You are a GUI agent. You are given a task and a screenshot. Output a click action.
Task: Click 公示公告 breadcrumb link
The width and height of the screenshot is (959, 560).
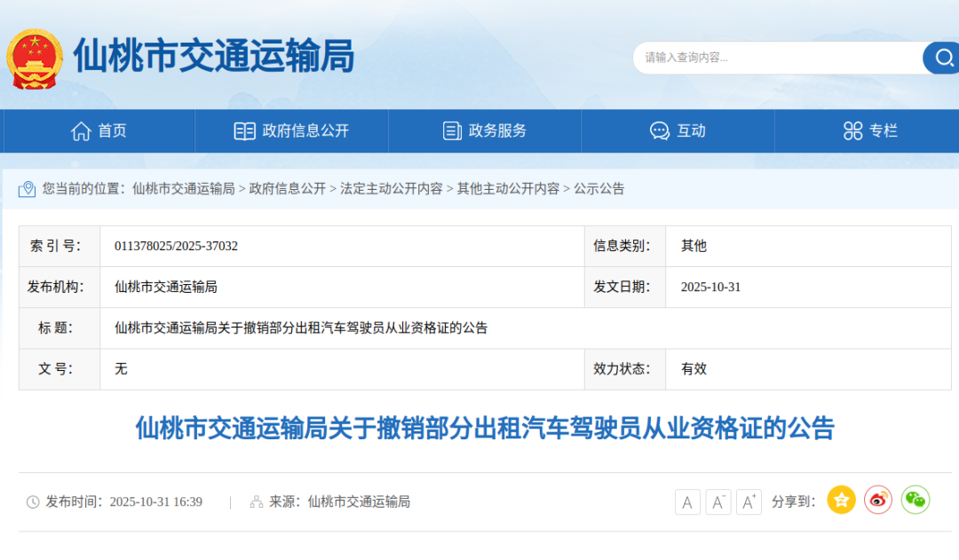click(x=599, y=189)
